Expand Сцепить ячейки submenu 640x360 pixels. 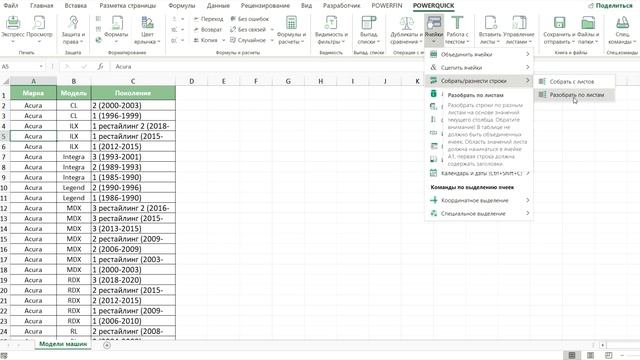coord(479,67)
